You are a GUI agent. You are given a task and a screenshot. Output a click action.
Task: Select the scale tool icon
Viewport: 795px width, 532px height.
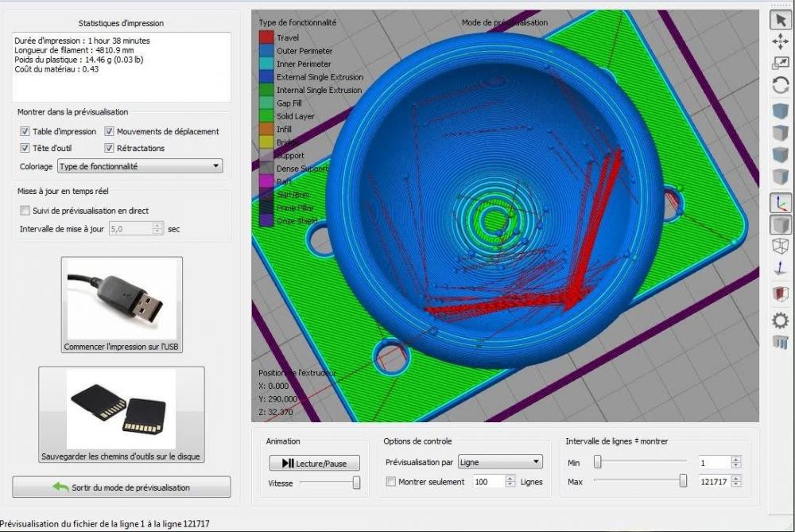(781, 63)
